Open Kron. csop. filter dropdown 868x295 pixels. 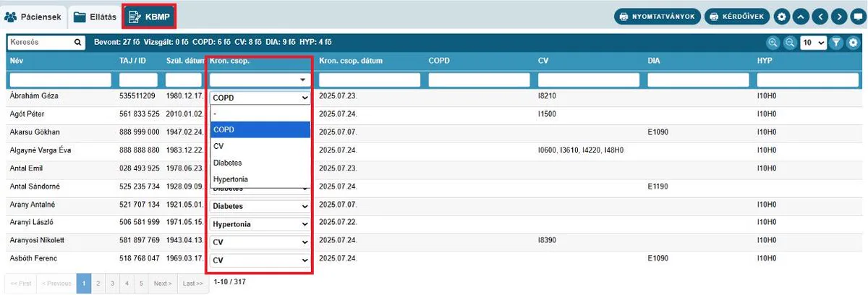[260, 80]
